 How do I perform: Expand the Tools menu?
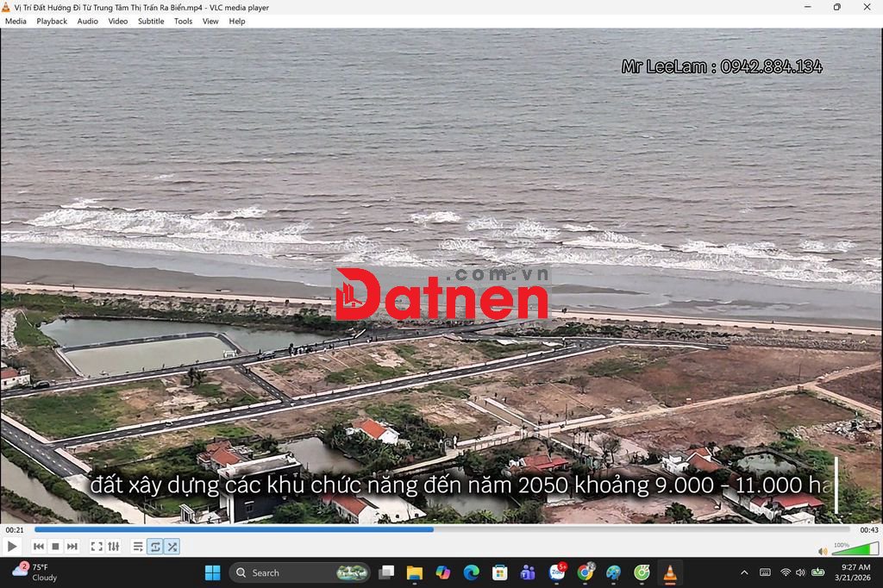[x=184, y=22]
